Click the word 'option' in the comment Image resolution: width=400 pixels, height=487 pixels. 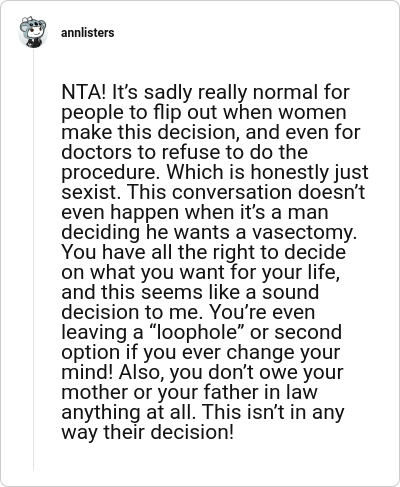point(91,352)
